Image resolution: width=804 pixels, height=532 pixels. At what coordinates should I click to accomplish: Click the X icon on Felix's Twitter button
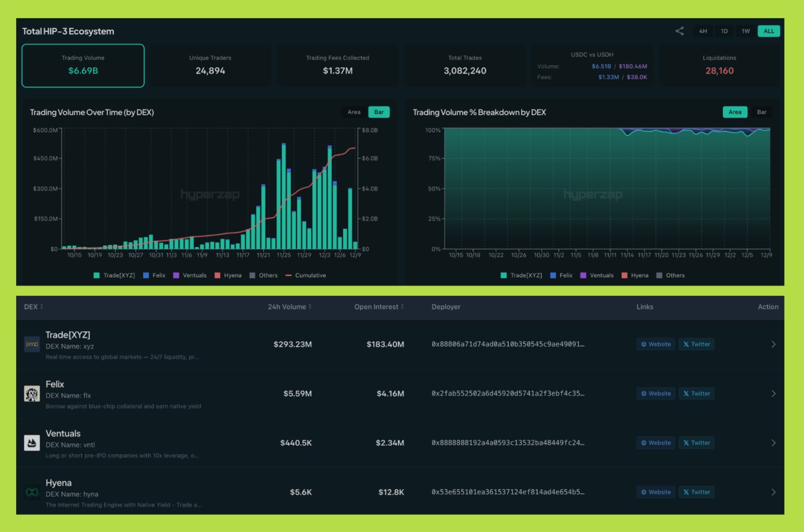coord(687,394)
